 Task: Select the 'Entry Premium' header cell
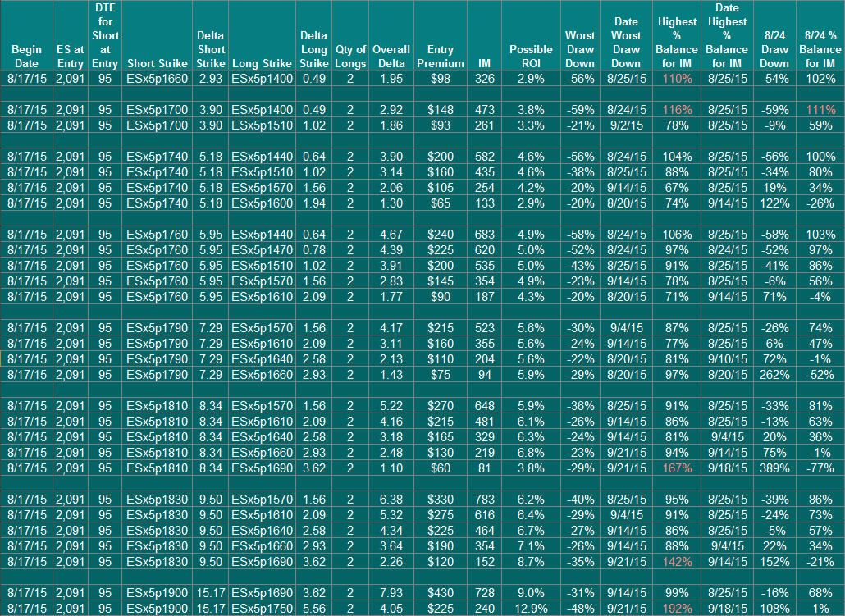(441, 35)
